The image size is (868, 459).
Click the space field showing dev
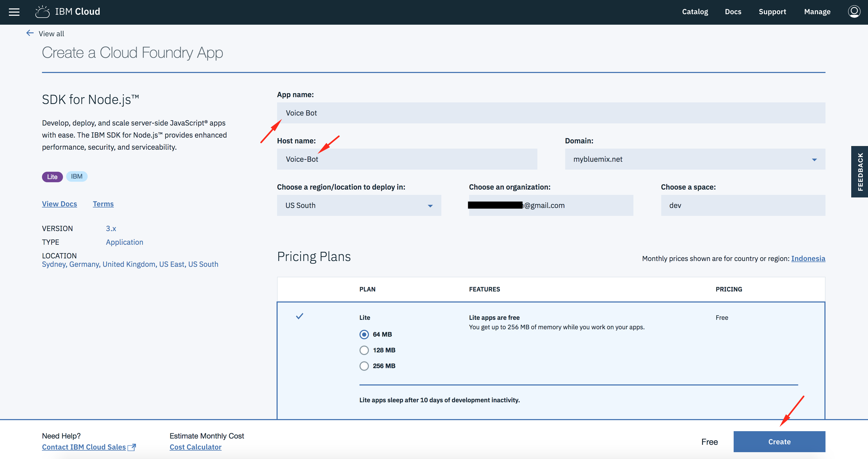click(743, 205)
